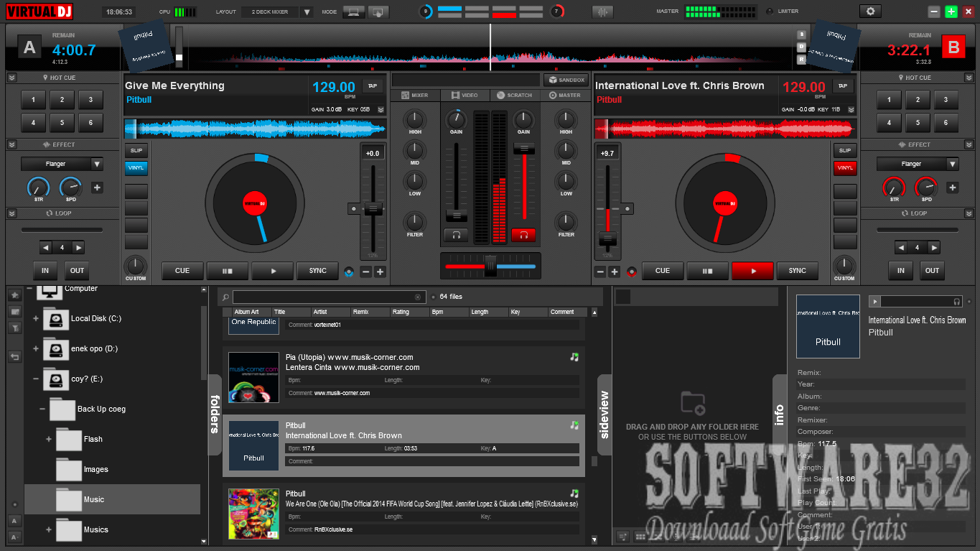Click the vertical folders side tab
The height and width of the screenshot is (551, 980).
(x=215, y=415)
